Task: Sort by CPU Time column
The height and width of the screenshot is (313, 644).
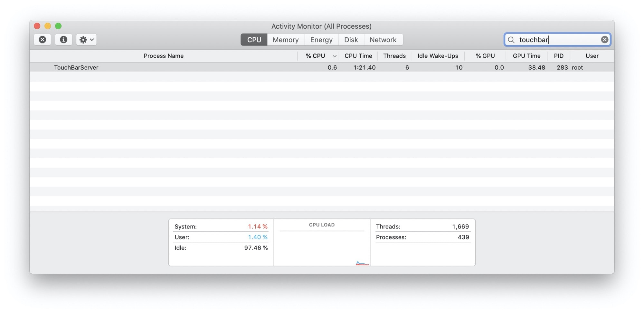Action: (358, 56)
